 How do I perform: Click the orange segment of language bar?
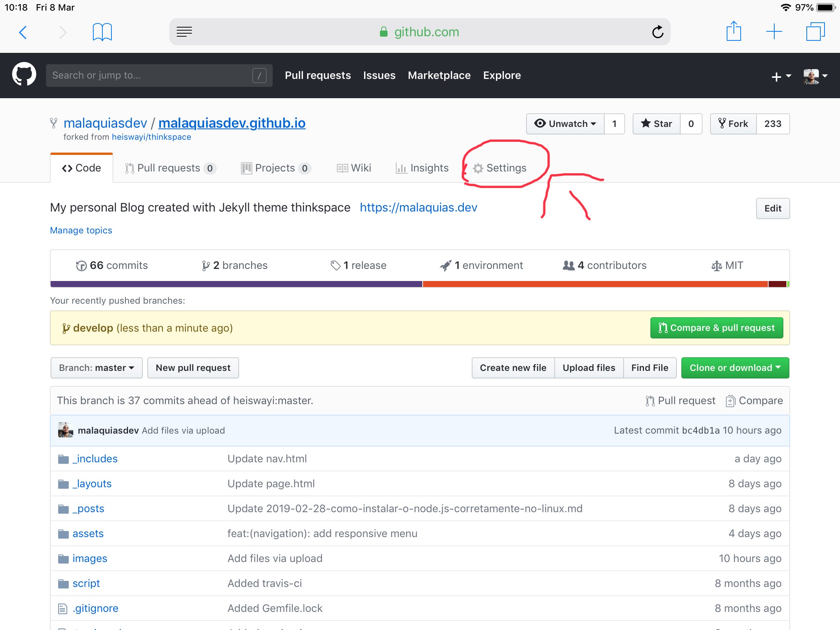[x=596, y=284]
